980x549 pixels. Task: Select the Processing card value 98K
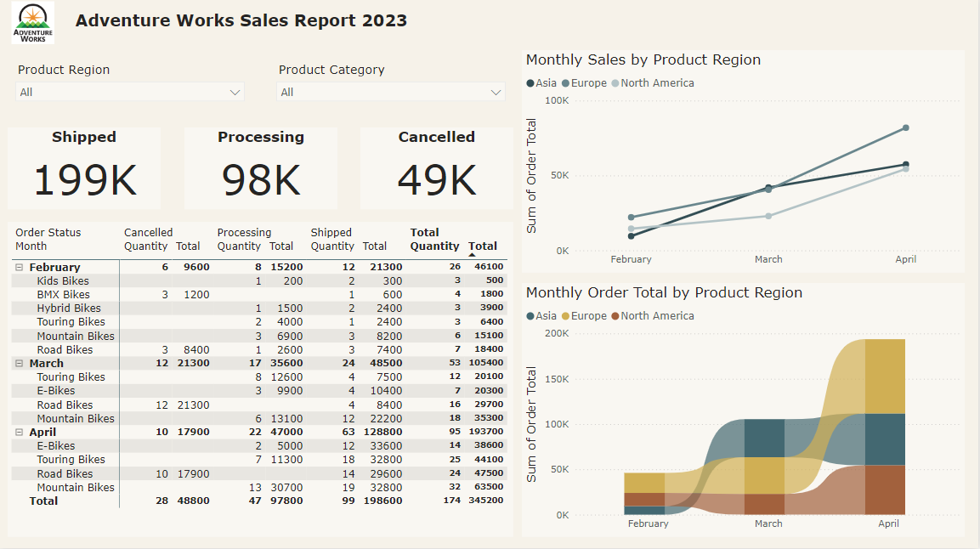261,180
